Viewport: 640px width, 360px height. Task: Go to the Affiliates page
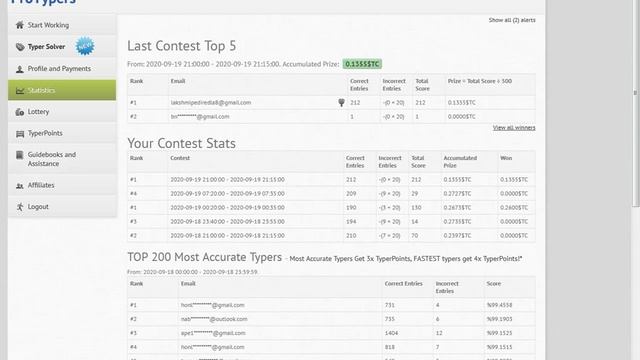(x=62, y=185)
